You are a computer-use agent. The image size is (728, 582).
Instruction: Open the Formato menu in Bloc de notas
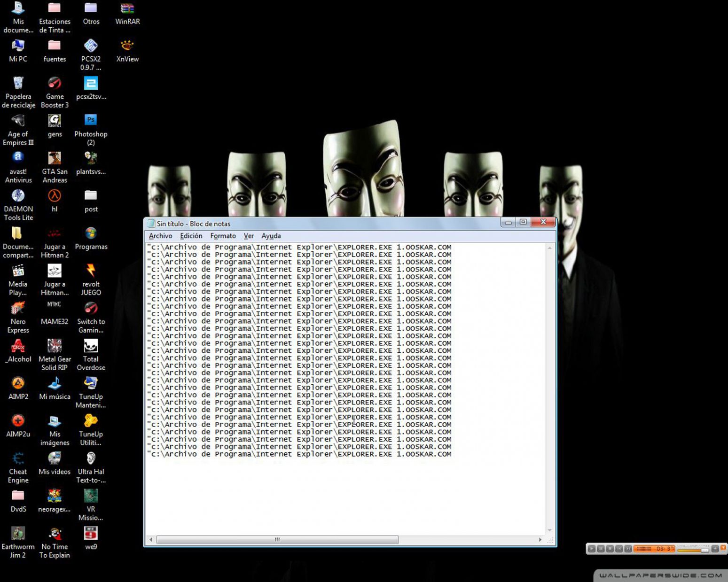[223, 236]
